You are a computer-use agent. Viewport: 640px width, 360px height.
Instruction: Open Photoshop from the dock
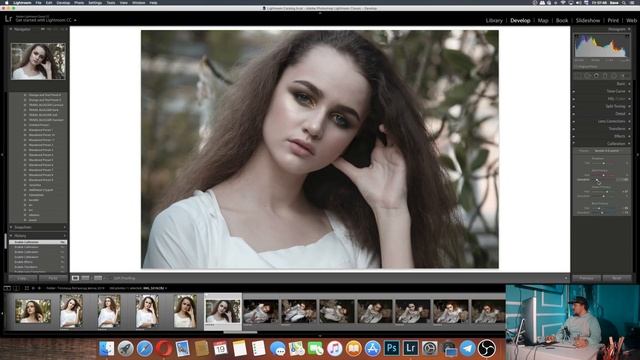[x=391, y=348]
